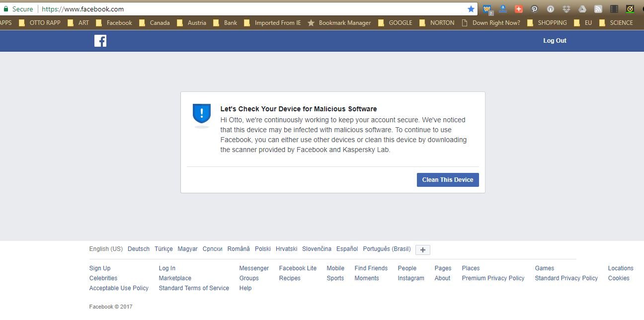Screen dimensions: 644x320
Task: Open the Amazon assistant extension
Action: click(x=503, y=9)
